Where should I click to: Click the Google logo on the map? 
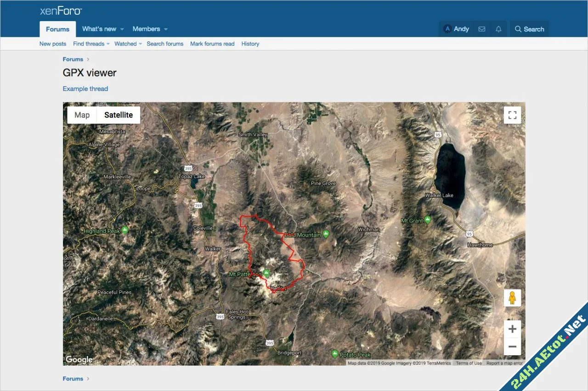pos(79,359)
